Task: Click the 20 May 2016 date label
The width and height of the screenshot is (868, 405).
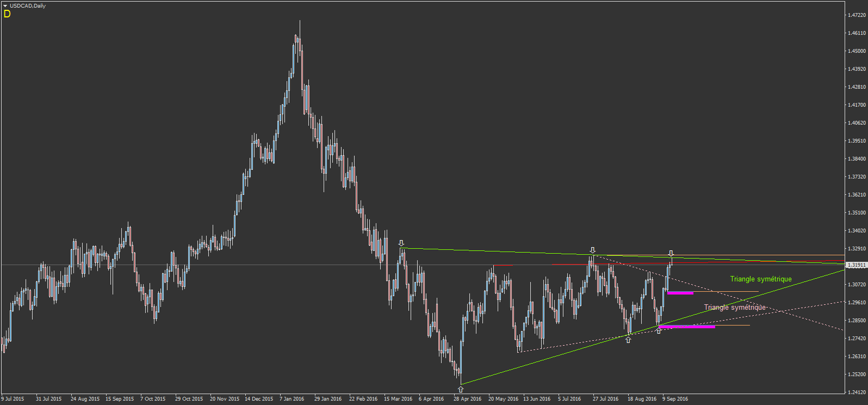Action: 504,399
